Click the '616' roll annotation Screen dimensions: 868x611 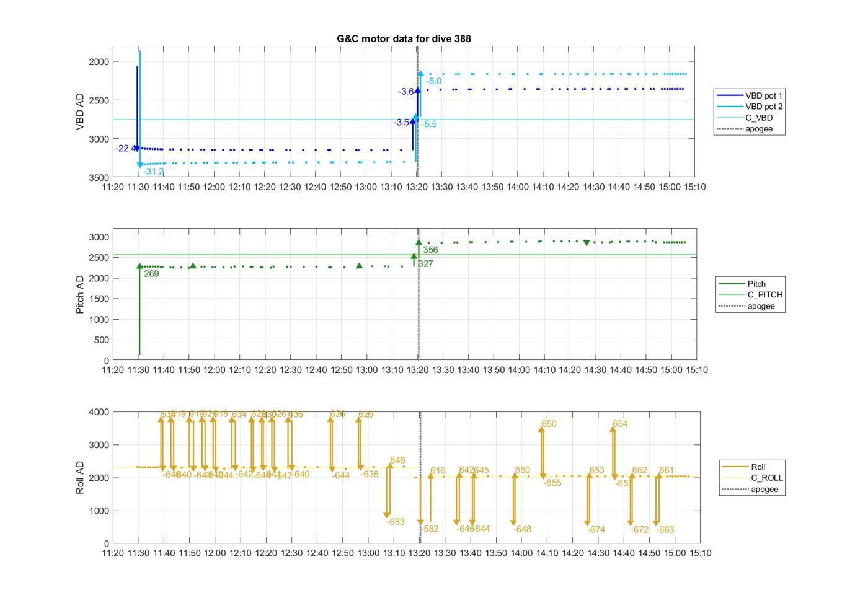tap(438, 470)
